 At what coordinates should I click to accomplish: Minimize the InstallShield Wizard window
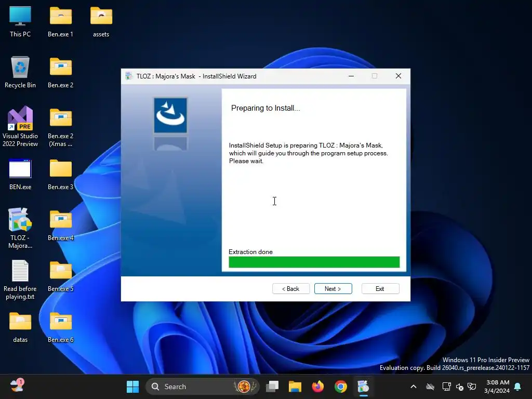(x=351, y=76)
